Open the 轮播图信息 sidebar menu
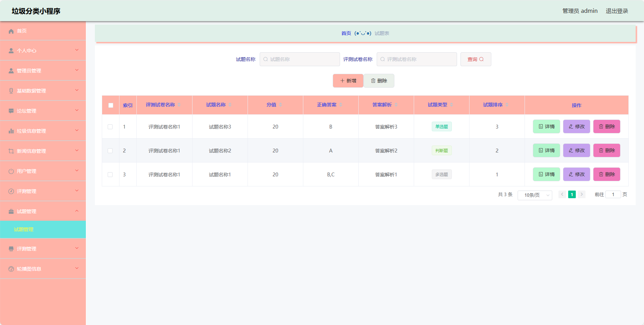This screenshot has height=325, width=644. pyautogui.click(x=43, y=269)
